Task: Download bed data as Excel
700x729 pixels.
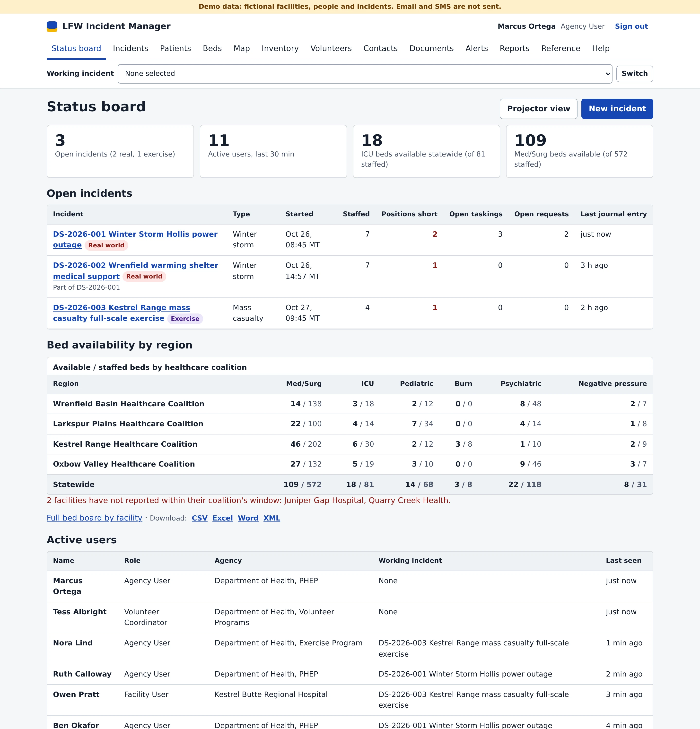Action: pos(222,518)
